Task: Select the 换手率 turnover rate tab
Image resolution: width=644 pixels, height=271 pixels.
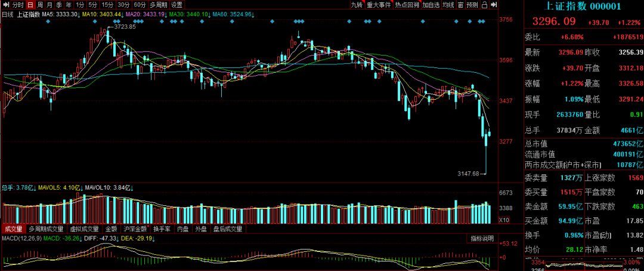Action: coord(163,229)
